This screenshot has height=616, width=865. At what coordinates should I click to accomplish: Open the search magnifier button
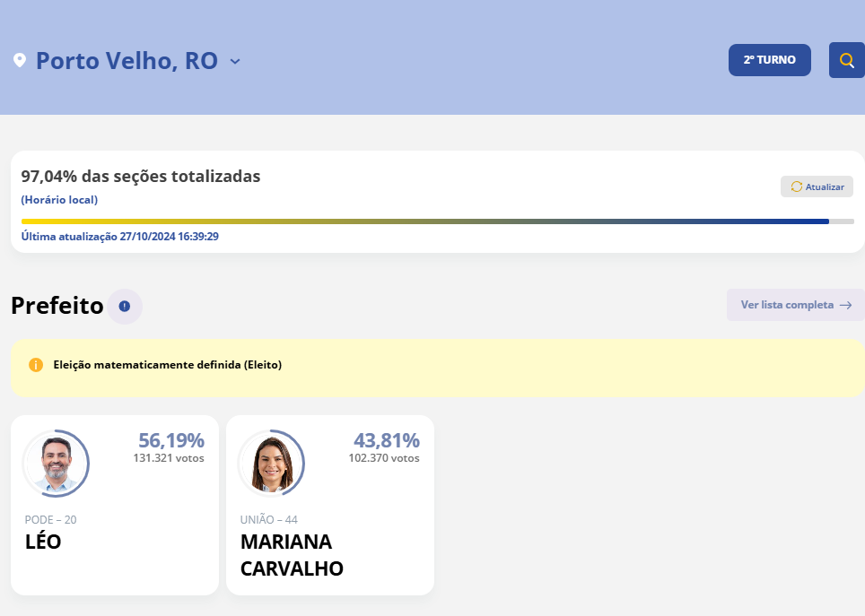click(846, 60)
